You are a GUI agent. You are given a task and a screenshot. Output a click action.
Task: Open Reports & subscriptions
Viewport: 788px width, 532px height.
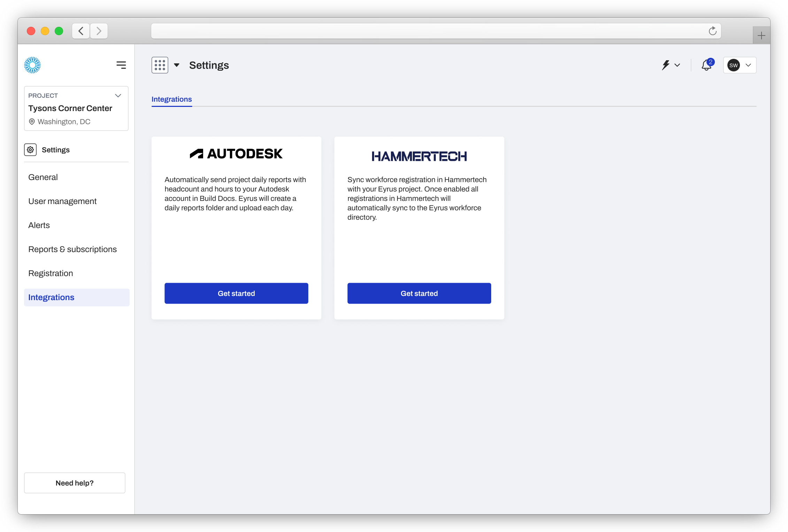[x=72, y=249]
